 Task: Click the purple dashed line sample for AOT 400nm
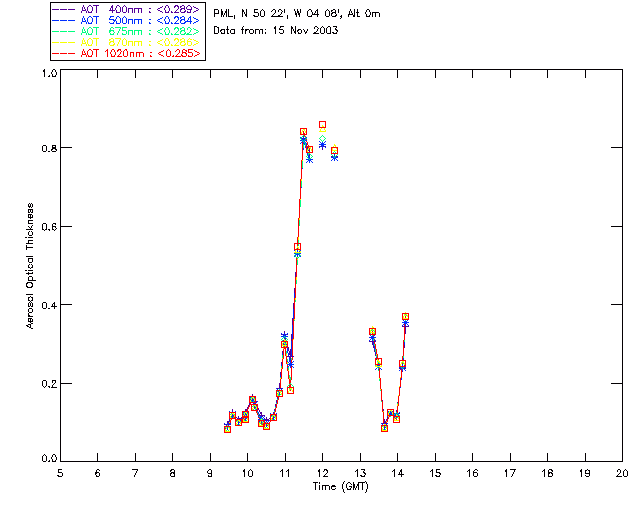click(x=64, y=9)
